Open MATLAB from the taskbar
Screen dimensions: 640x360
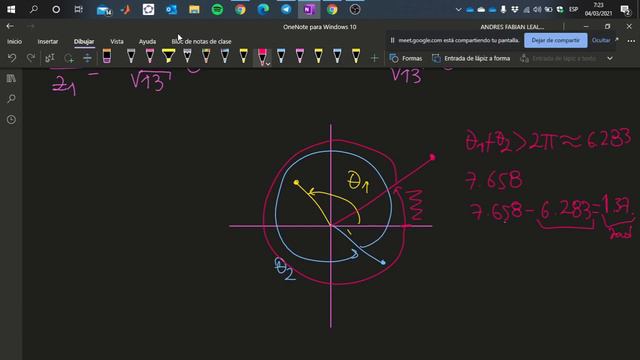126,9
